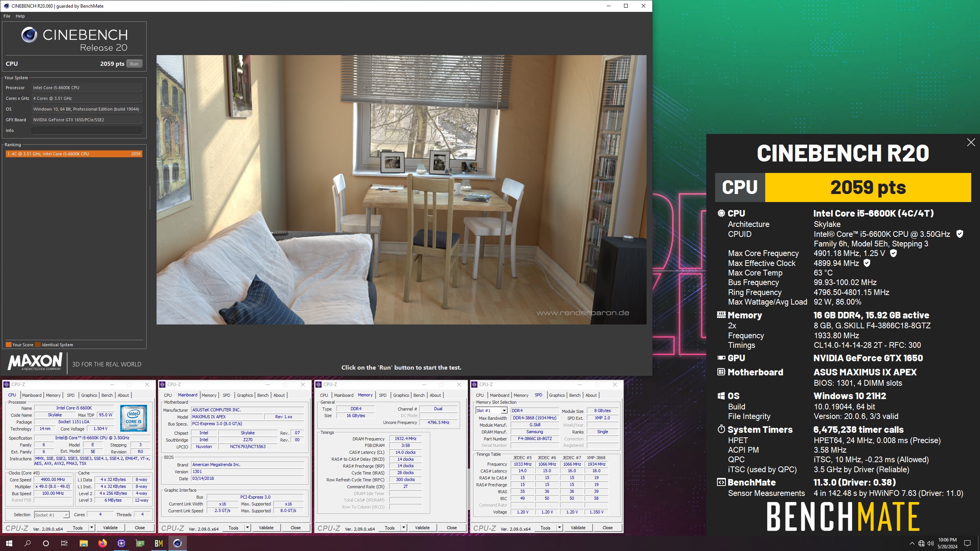Click the stopwatch icon beside System Timers
Screen dimensions: 980x551
tap(721, 429)
